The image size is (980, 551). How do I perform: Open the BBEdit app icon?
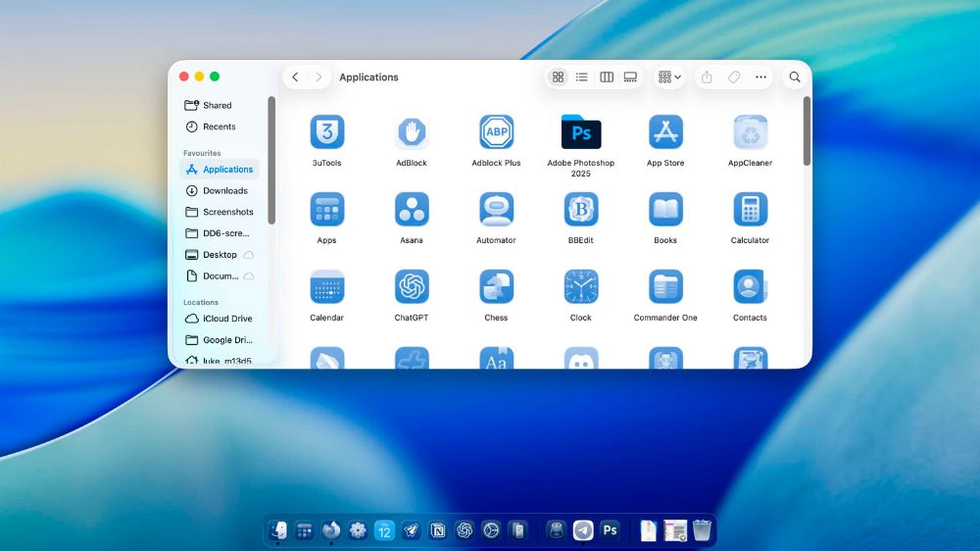tap(580, 210)
